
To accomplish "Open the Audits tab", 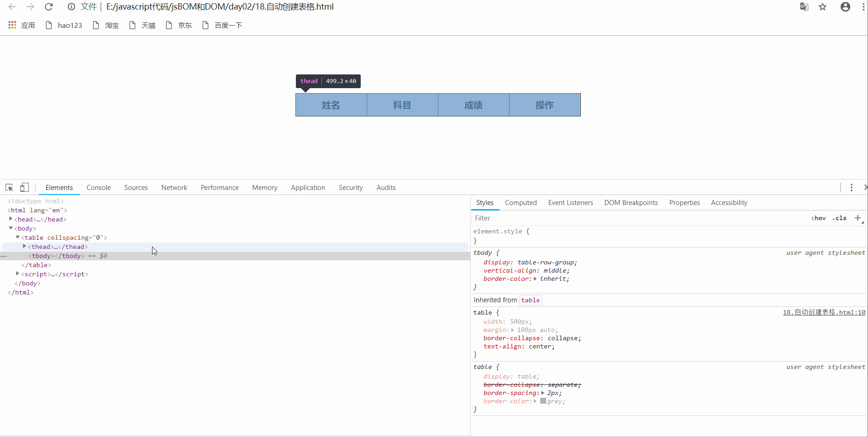I will 386,188.
